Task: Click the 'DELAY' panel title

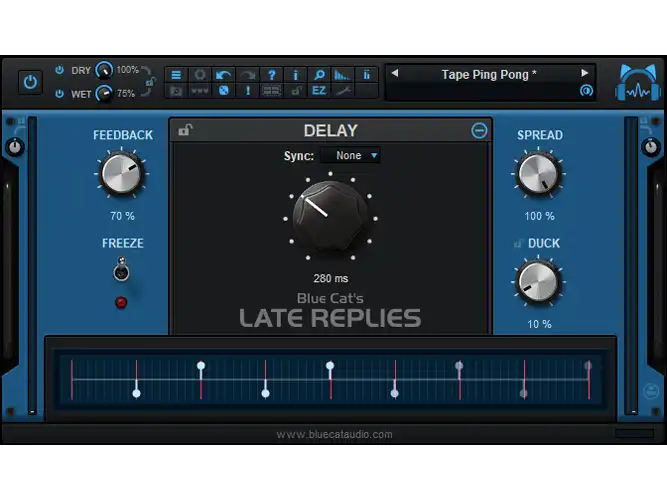Action: [x=331, y=131]
